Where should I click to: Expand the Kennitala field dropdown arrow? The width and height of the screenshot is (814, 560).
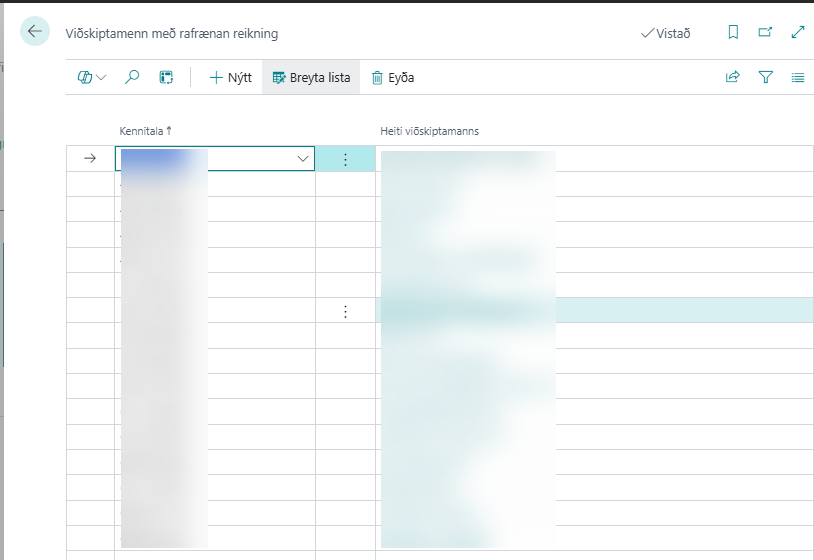tap(302, 159)
